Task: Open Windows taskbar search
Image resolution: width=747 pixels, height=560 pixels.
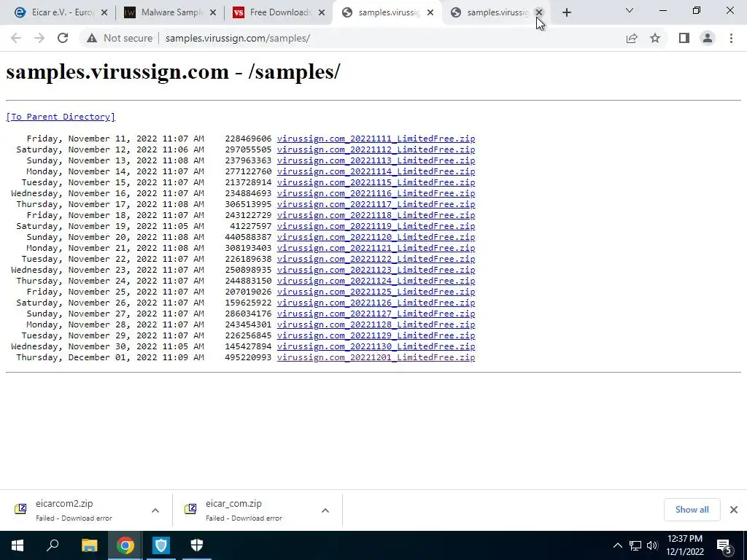Action: 53,545
